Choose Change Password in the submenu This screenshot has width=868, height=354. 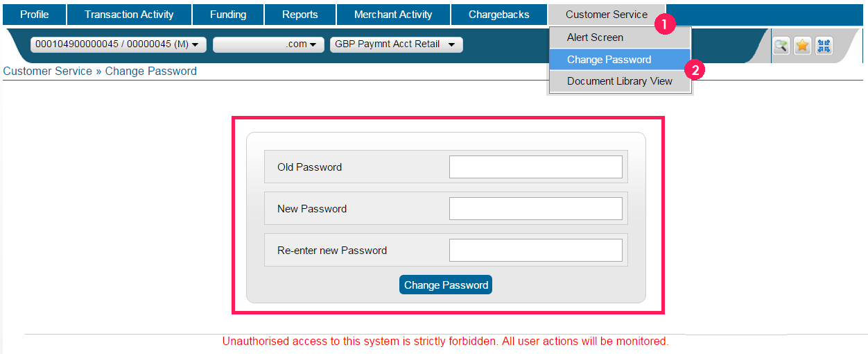(609, 60)
